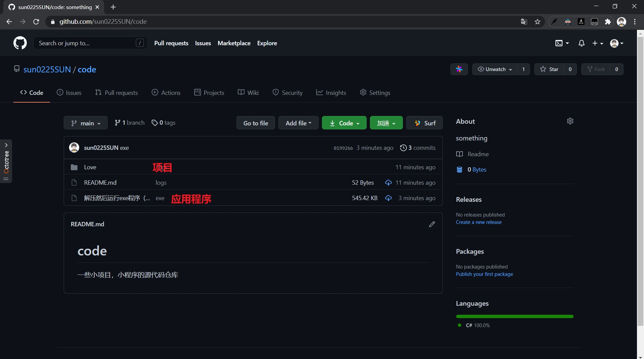Open Explore in top navigation

pos(267,43)
